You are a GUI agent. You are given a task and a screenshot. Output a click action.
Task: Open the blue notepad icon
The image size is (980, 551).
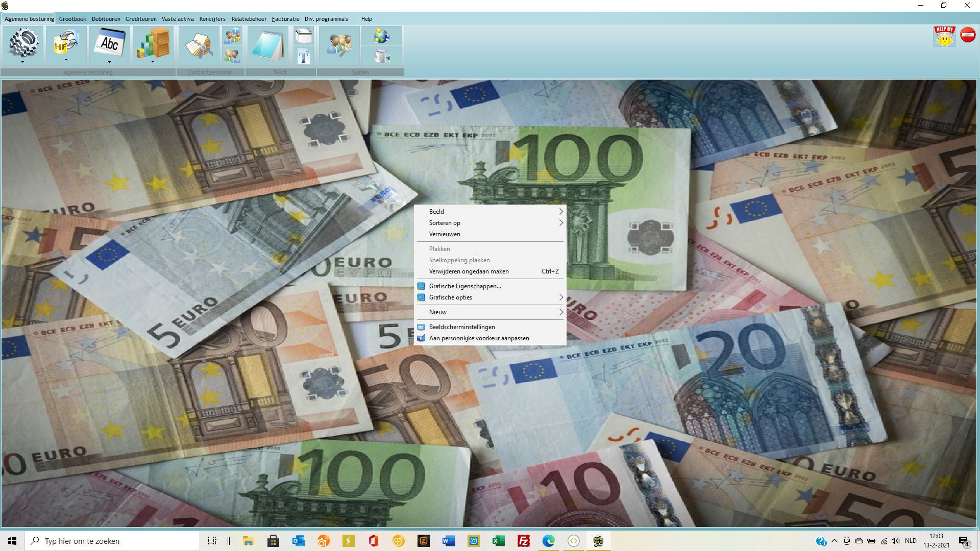268,46
